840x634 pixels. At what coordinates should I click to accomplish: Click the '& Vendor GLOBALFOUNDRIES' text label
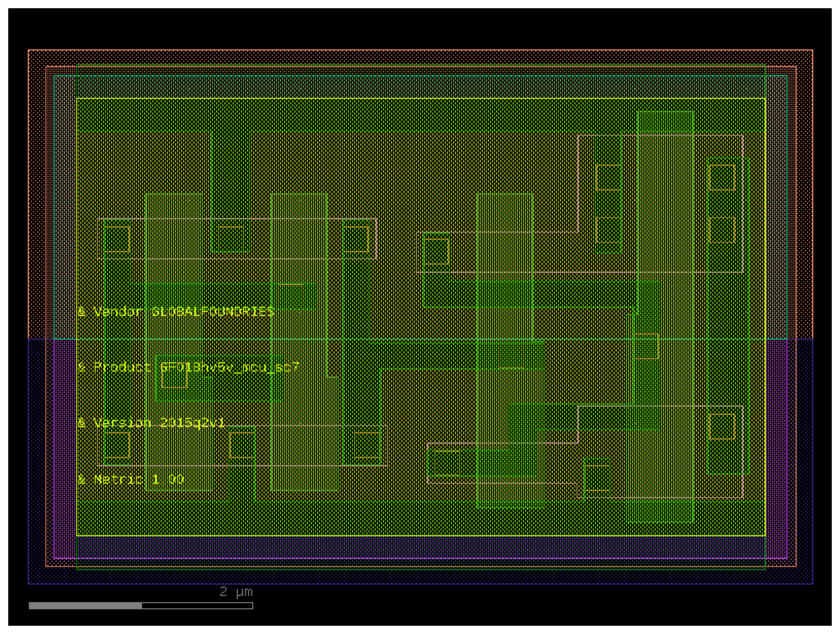(x=176, y=312)
